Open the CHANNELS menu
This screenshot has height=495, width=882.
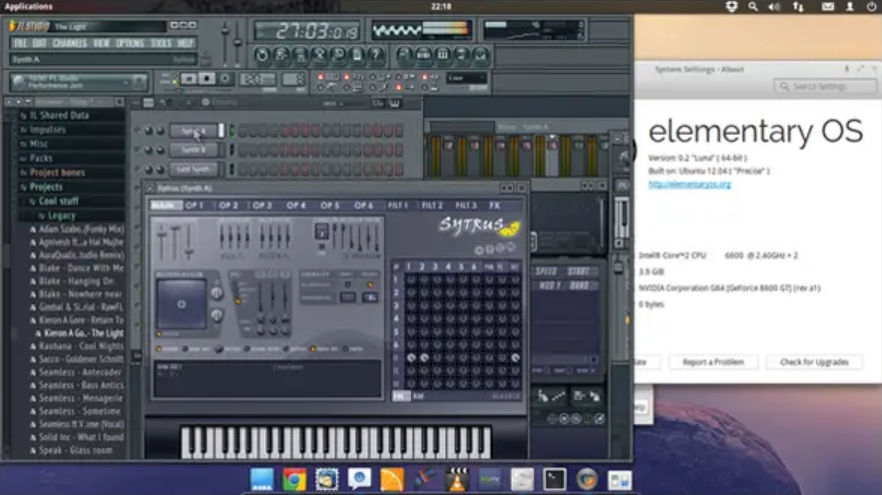[69, 43]
